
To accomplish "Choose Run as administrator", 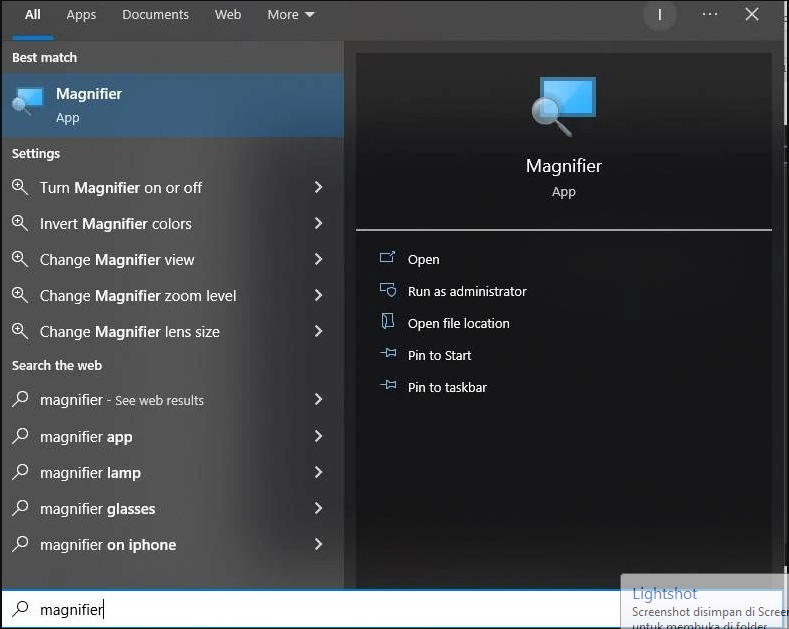I will coord(467,291).
